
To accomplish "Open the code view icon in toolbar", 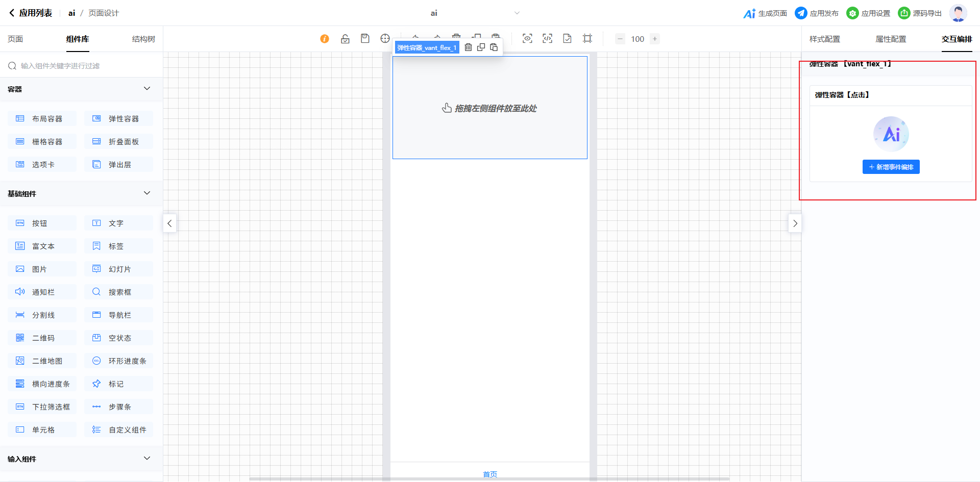I will [x=547, y=39].
